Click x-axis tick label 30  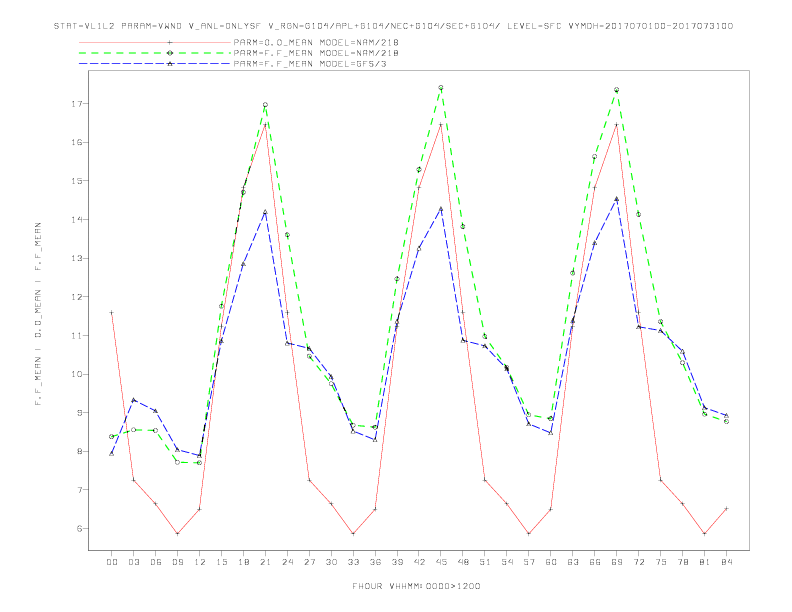[331, 562]
